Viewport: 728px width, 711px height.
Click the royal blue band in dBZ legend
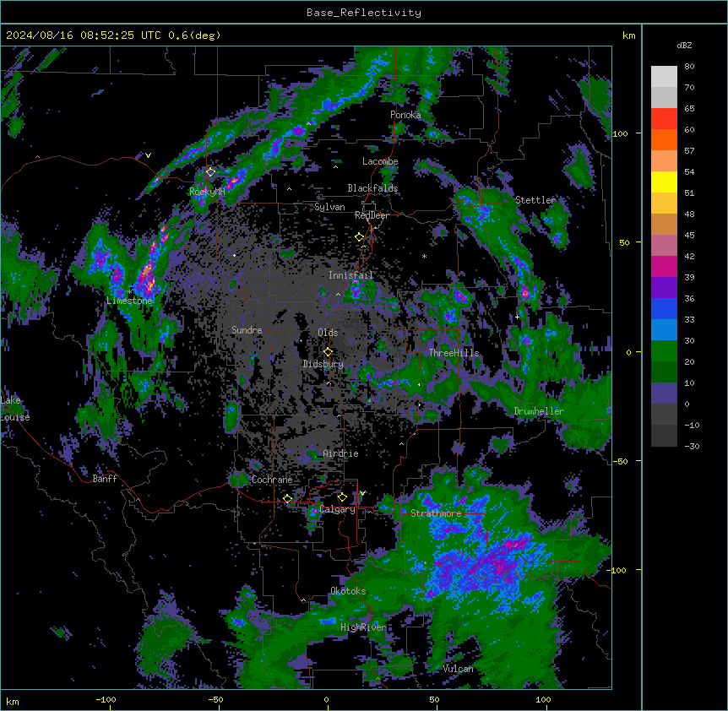(x=664, y=308)
